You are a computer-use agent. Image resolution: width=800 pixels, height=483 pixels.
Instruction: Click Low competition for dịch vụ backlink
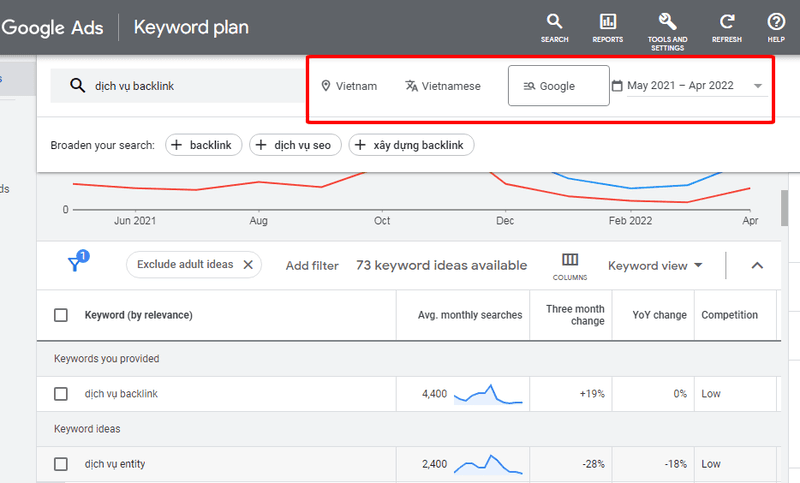(711, 394)
